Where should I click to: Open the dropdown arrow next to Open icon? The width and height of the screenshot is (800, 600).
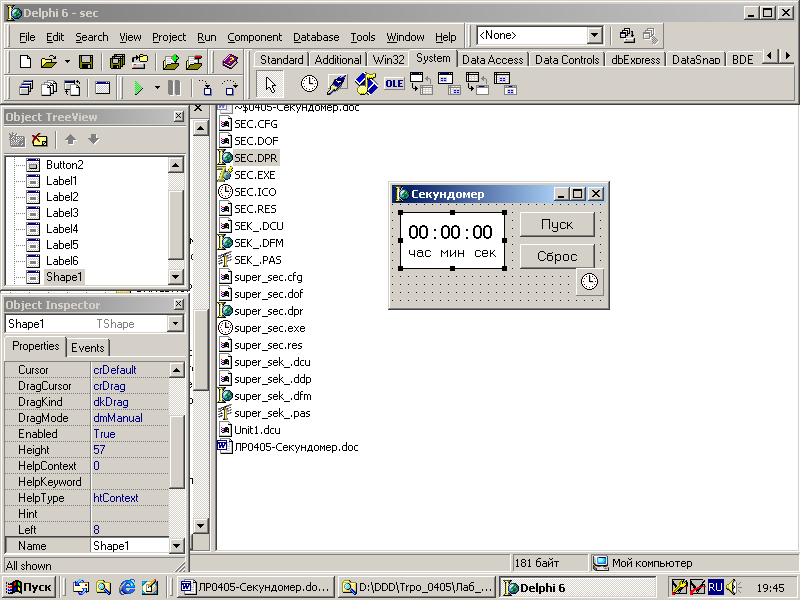[67, 62]
